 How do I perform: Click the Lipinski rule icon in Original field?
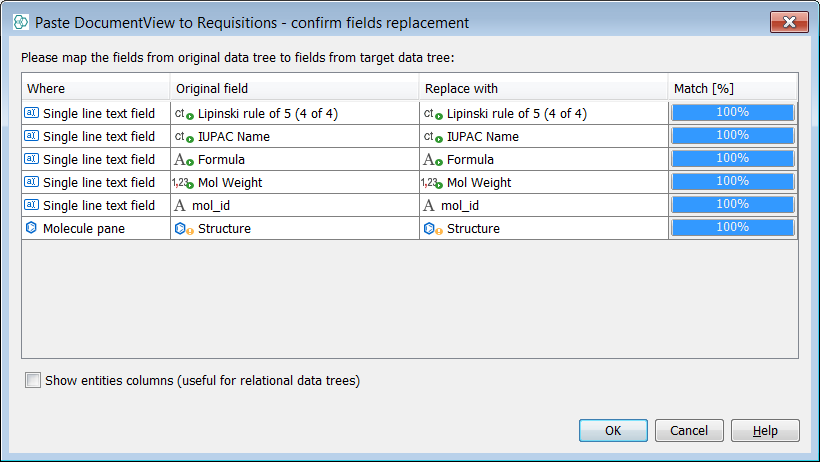point(183,114)
